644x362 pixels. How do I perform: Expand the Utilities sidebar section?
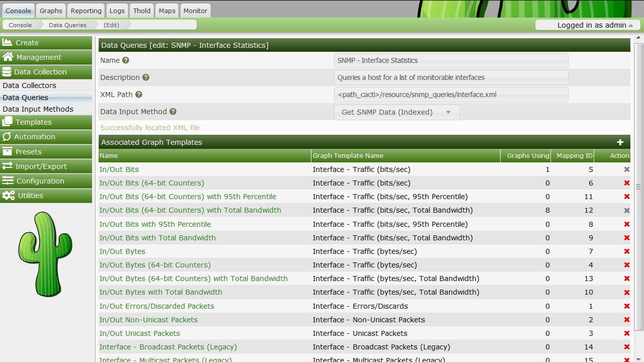(46, 196)
